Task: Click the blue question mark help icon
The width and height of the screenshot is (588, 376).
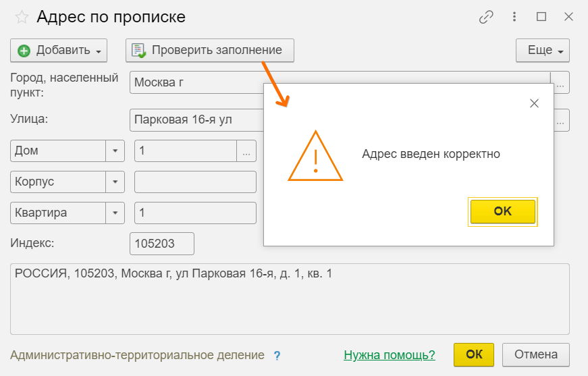Action: (x=277, y=355)
